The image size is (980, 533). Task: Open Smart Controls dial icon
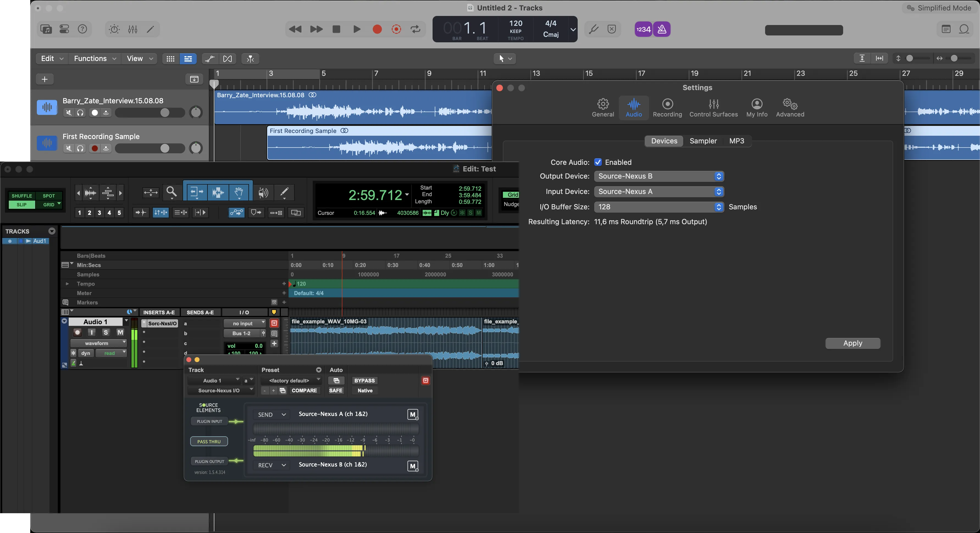click(114, 29)
